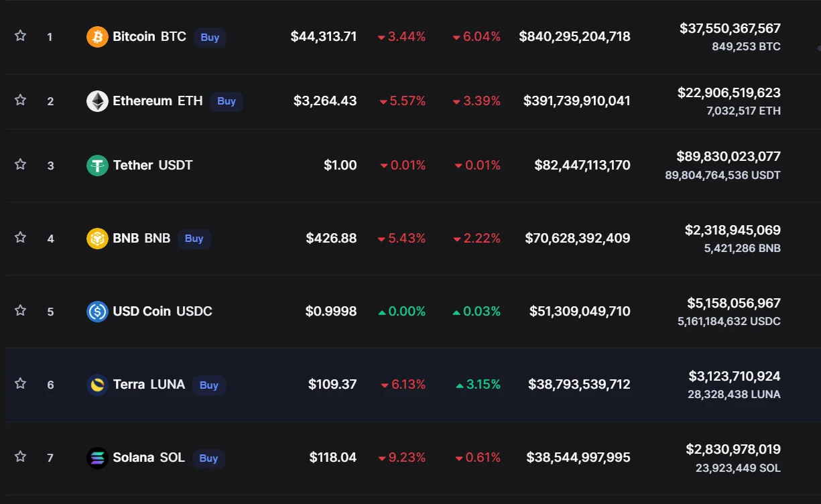Click the Bitcoin coin logo icon

point(97,37)
